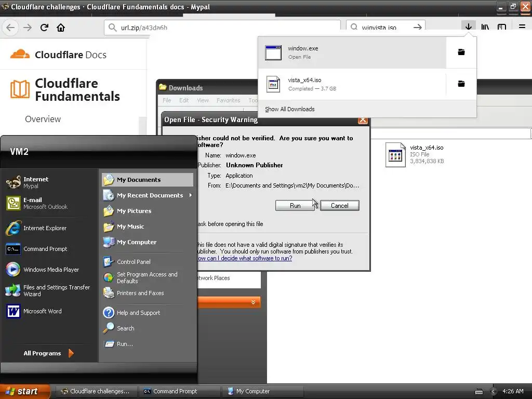532x399 pixels.
Task: Open the Run... entry in Start menu
Action: [148, 344]
